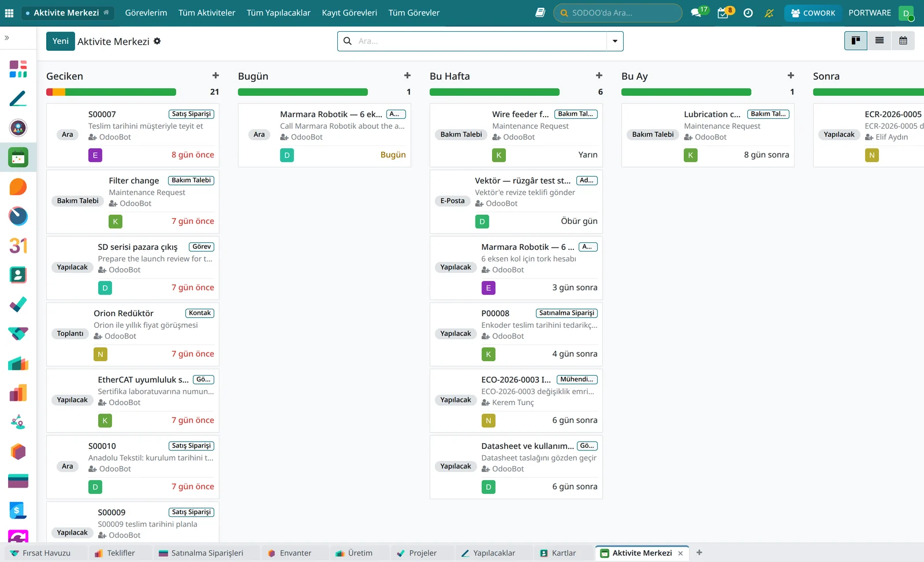The image size is (924, 562).
Task: Switch to list view
Action: pyautogui.click(x=880, y=40)
